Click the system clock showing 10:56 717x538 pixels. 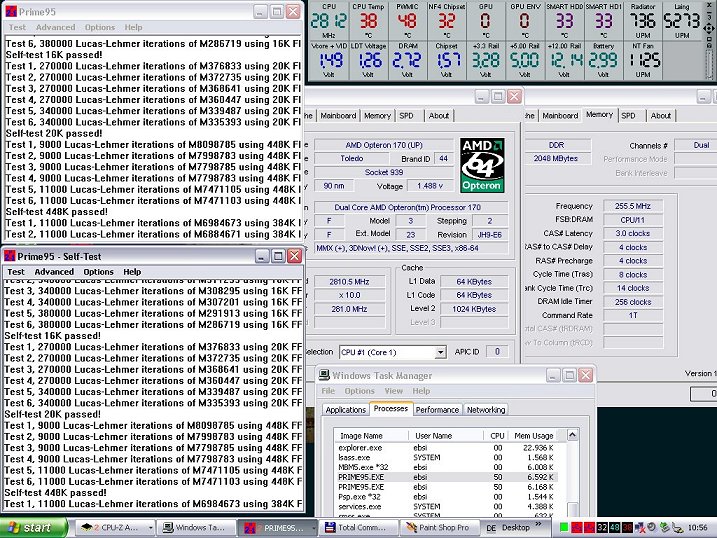(697, 527)
